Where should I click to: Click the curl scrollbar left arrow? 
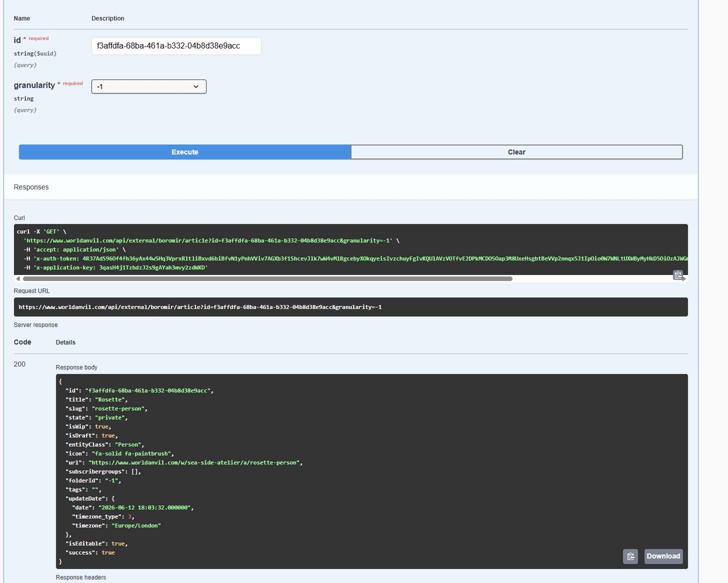pos(18,278)
